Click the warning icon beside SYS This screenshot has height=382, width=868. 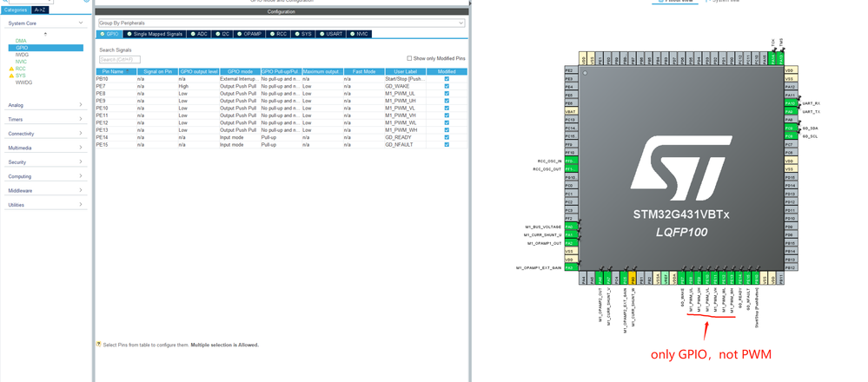[11, 76]
